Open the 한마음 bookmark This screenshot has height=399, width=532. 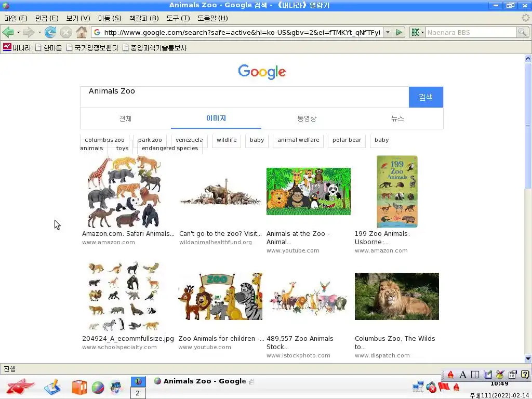49,48
